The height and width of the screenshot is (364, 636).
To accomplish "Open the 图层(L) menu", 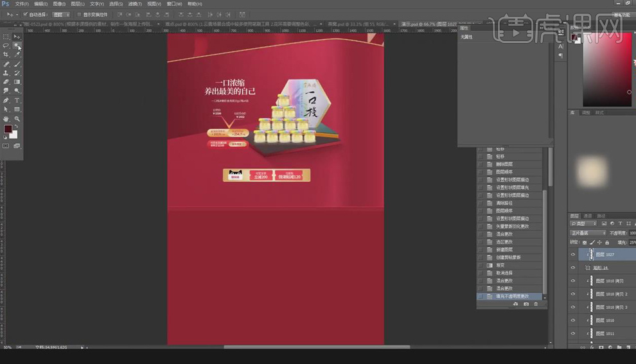I will 78,4.
